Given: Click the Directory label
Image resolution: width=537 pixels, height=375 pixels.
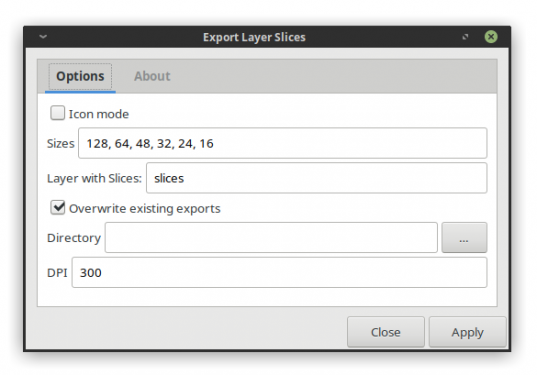Looking at the screenshot, I should pyautogui.click(x=74, y=238).
